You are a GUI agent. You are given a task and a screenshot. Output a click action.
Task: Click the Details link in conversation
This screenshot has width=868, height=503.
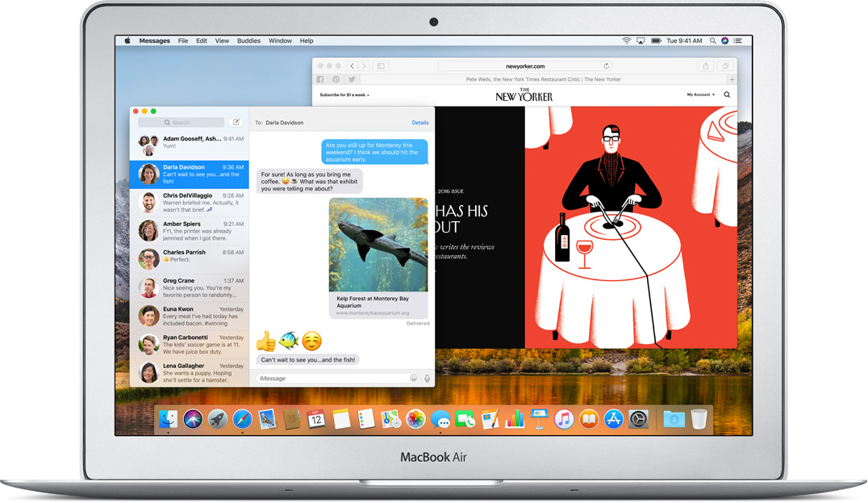tap(420, 123)
